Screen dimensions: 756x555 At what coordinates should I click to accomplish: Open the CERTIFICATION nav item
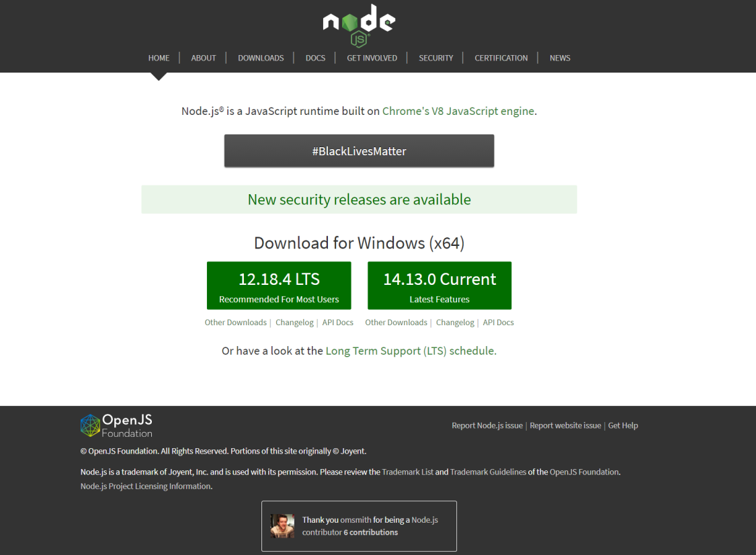[501, 58]
